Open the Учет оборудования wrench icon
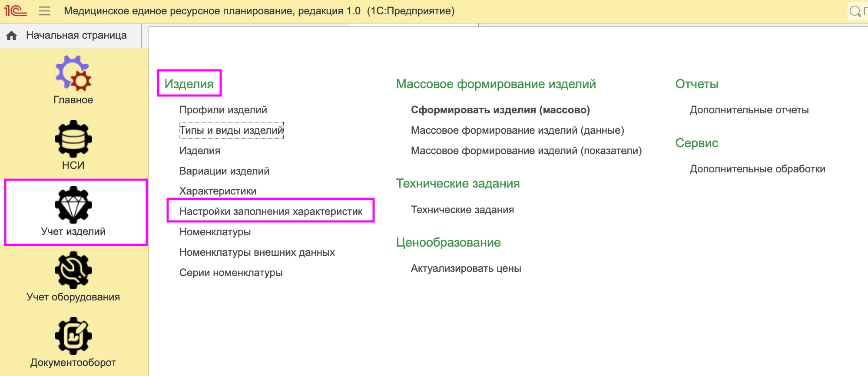 [73, 270]
